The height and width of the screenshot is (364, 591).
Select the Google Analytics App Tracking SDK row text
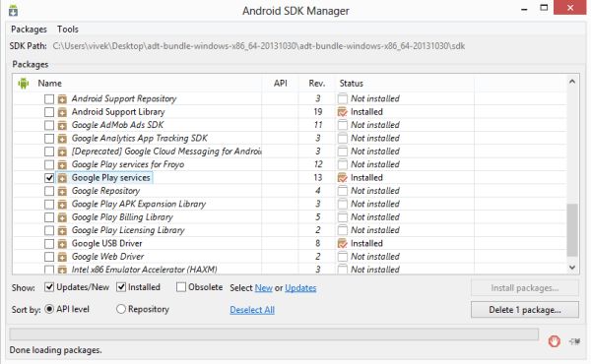[140, 138]
